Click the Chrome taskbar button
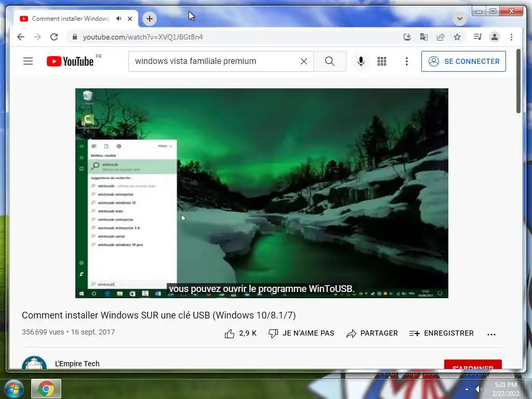 tap(46, 389)
